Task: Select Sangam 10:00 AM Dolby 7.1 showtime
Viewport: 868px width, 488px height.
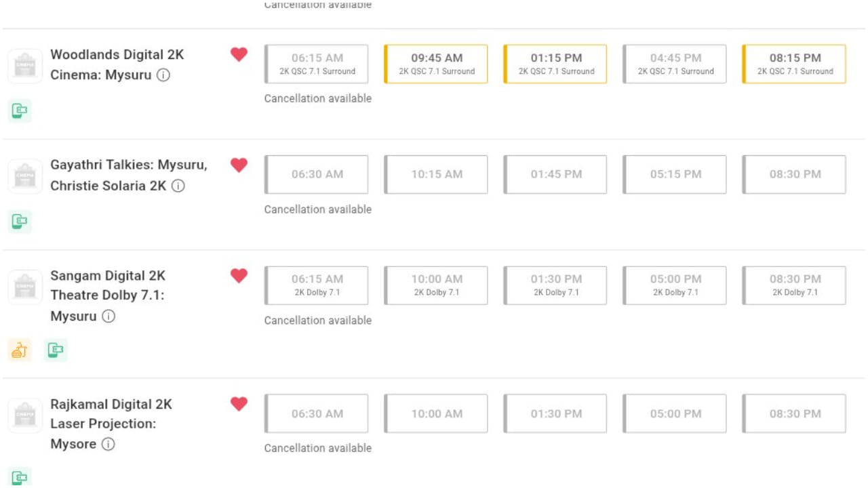Action: (436, 285)
